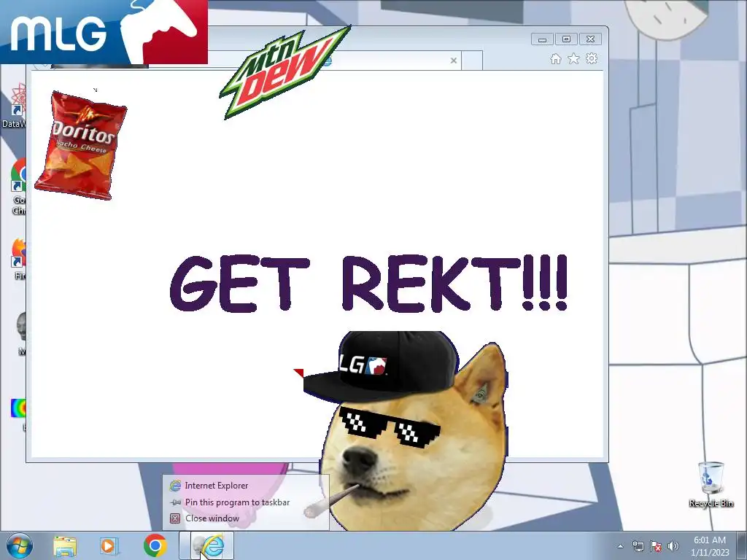Launch Windows Media Player from the taskbar

point(109,546)
